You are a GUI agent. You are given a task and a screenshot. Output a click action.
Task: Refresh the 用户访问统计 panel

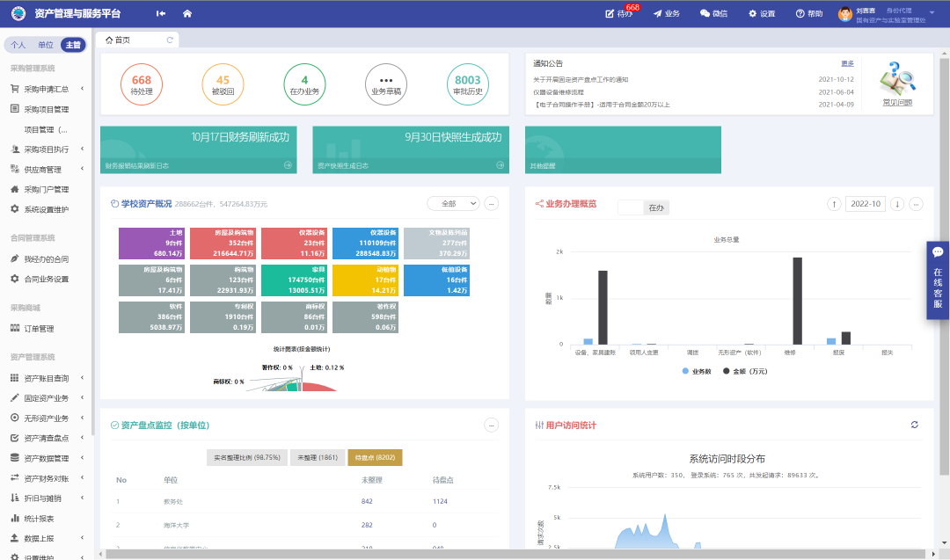click(x=914, y=425)
